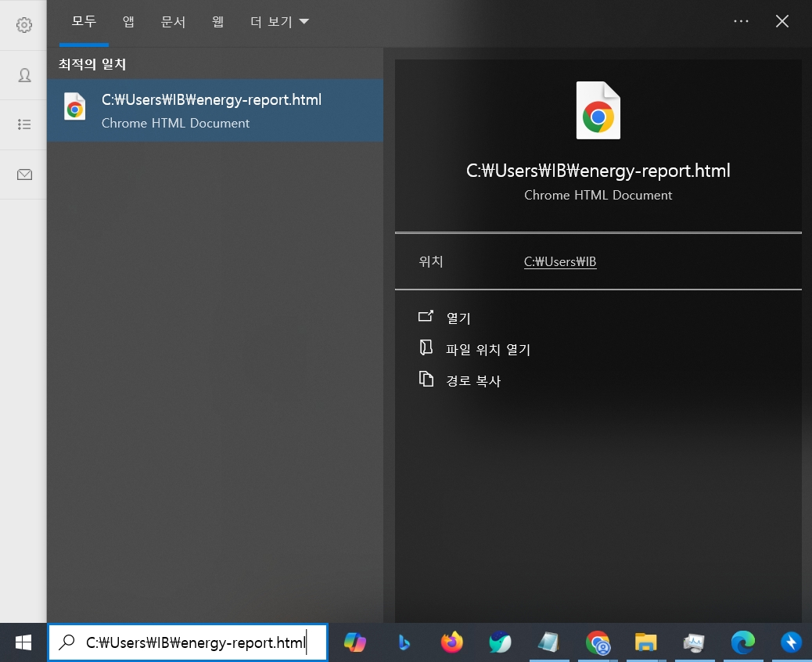Viewport: 812px width, 662px height.
Task: Open Chrome from the taskbar
Action: [x=598, y=642]
